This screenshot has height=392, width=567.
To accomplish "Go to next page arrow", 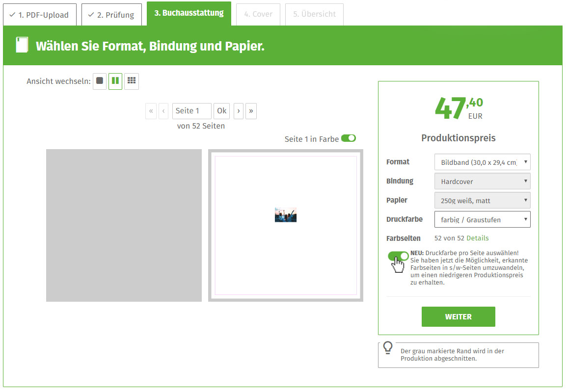I will (239, 111).
